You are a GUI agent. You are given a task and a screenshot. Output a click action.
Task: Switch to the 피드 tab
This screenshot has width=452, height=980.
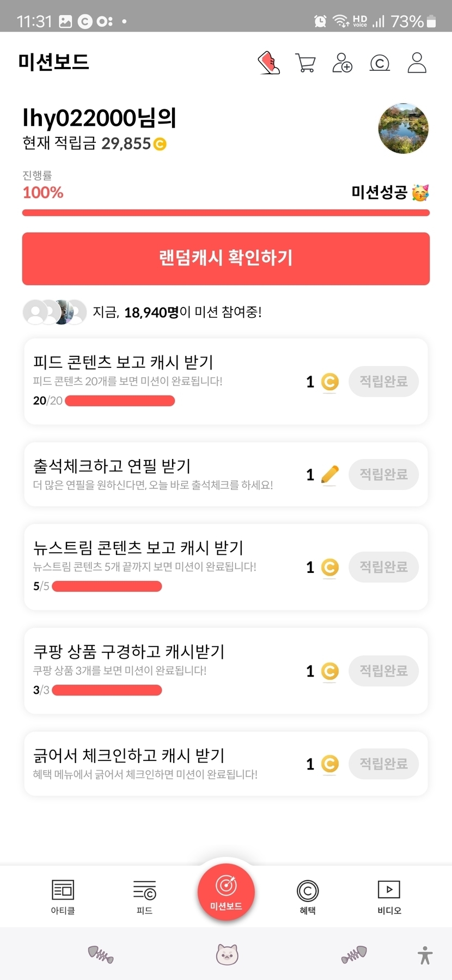coord(144,897)
